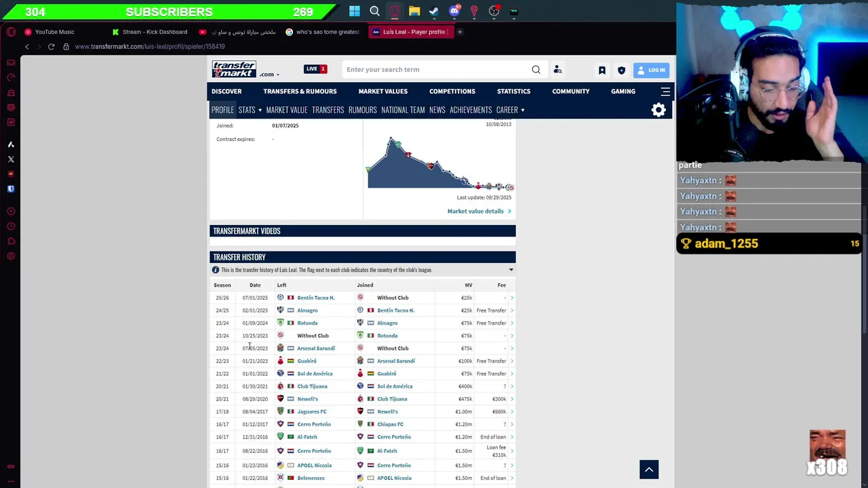
Task: Click the shield icon beside Log In
Action: click(621, 70)
